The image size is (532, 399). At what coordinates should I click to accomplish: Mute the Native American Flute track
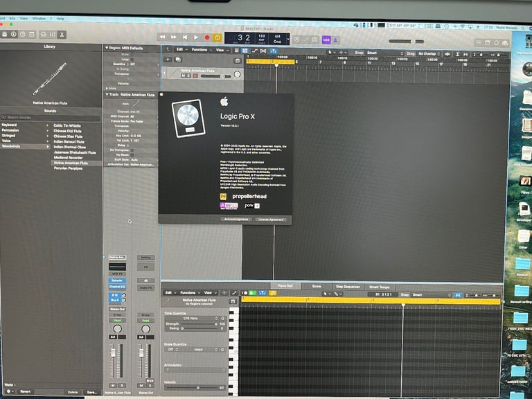point(183,76)
